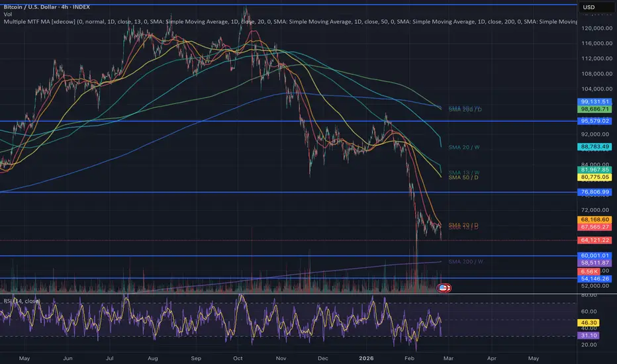Click the 52,000.00 price axis label

[596, 286]
